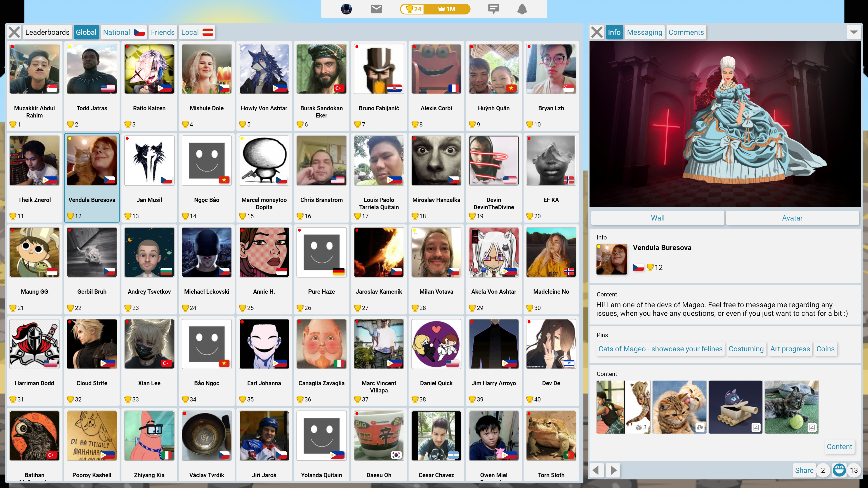Click the smiley emoji icon beside the count 13

click(839, 470)
